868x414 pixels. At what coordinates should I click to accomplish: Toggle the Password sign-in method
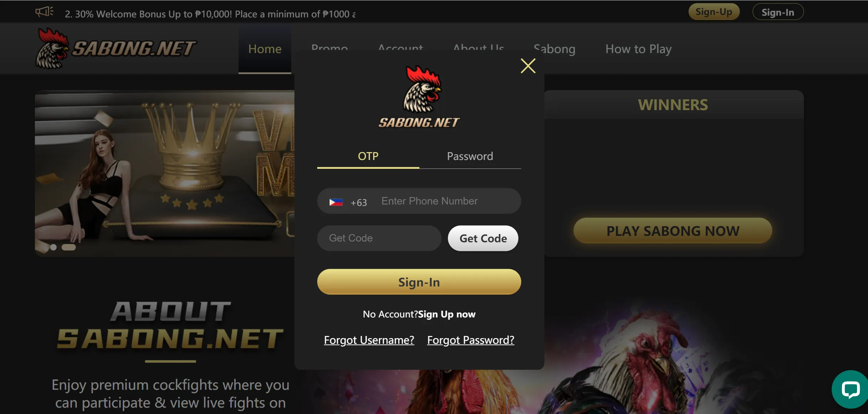[x=470, y=156]
